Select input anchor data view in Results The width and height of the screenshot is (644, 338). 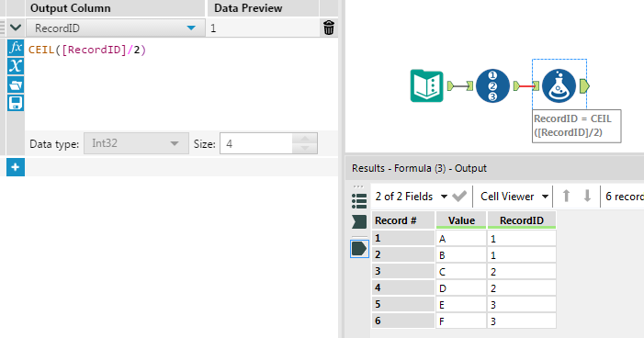(359, 221)
